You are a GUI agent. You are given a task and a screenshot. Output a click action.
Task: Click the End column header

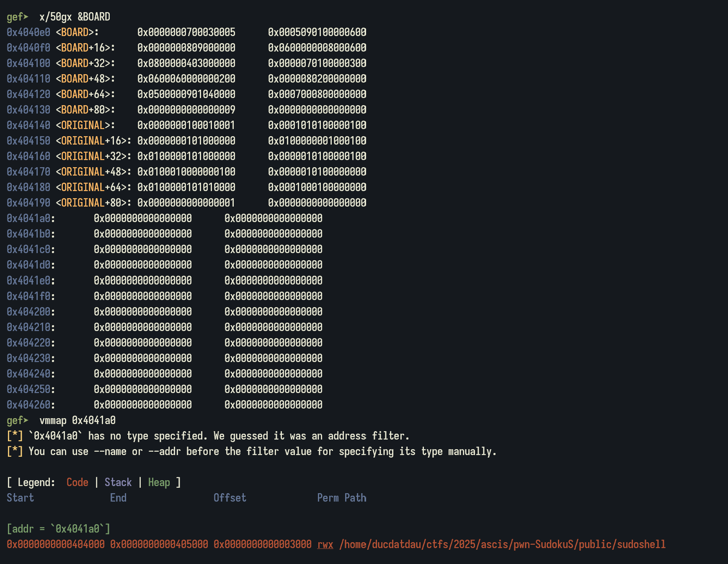(118, 498)
